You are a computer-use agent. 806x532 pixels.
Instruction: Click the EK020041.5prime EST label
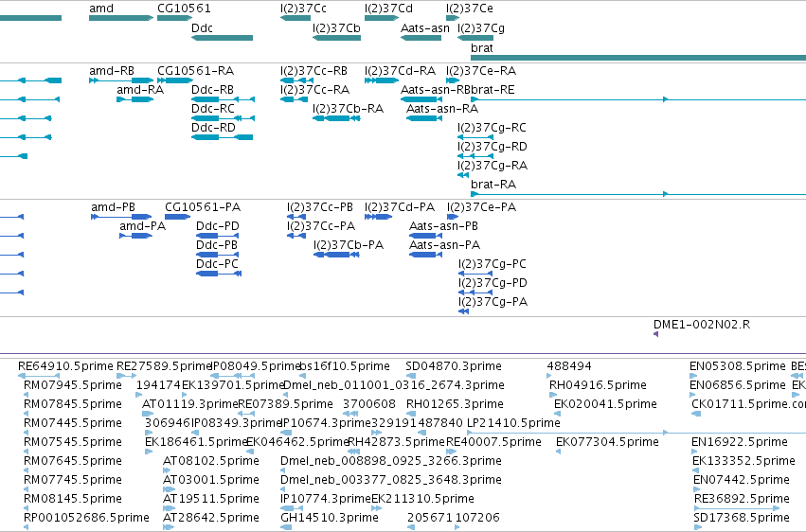click(x=605, y=404)
